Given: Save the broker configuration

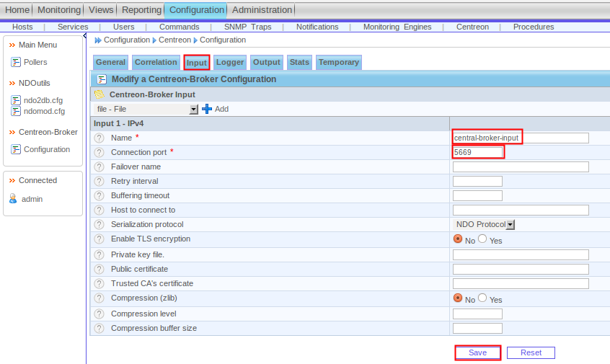Looking at the screenshot, I should pos(478,352).
